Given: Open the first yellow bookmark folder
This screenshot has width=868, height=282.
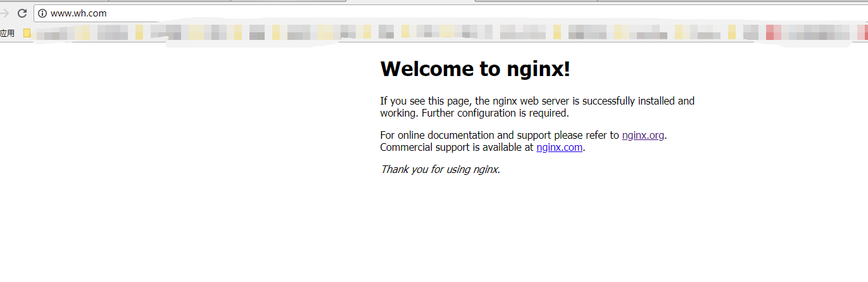Looking at the screenshot, I should tap(27, 33).
